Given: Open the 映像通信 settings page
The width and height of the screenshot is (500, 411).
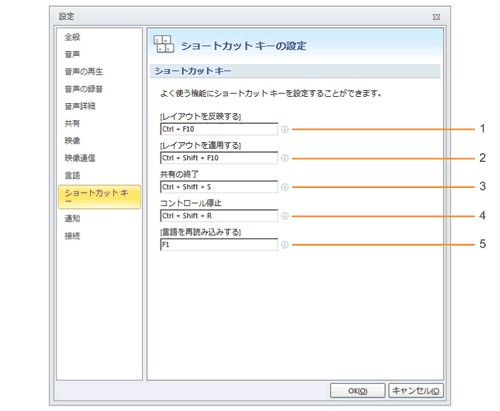Looking at the screenshot, I should (80, 158).
